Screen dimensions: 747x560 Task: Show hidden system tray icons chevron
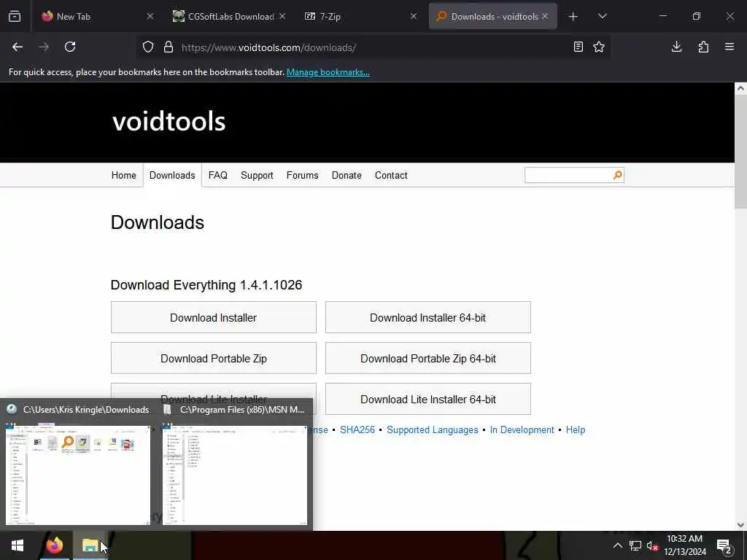pyautogui.click(x=617, y=545)
